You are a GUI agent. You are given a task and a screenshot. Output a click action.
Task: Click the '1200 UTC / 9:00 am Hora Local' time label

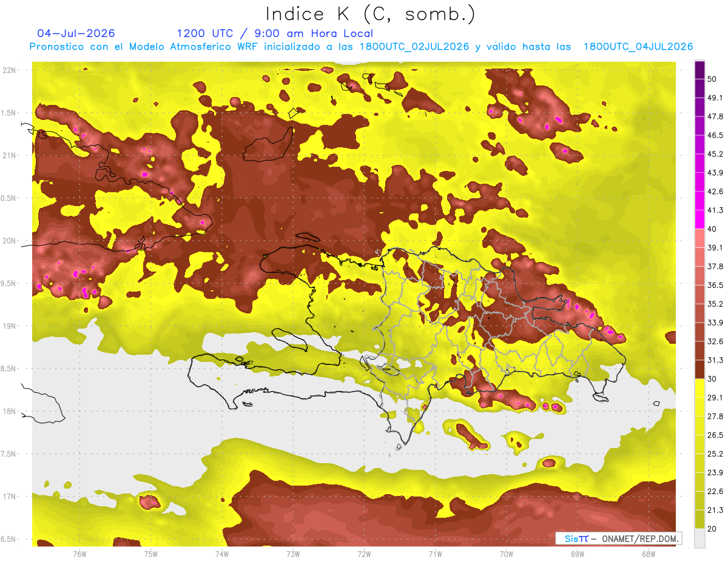[x=275, y=33]
